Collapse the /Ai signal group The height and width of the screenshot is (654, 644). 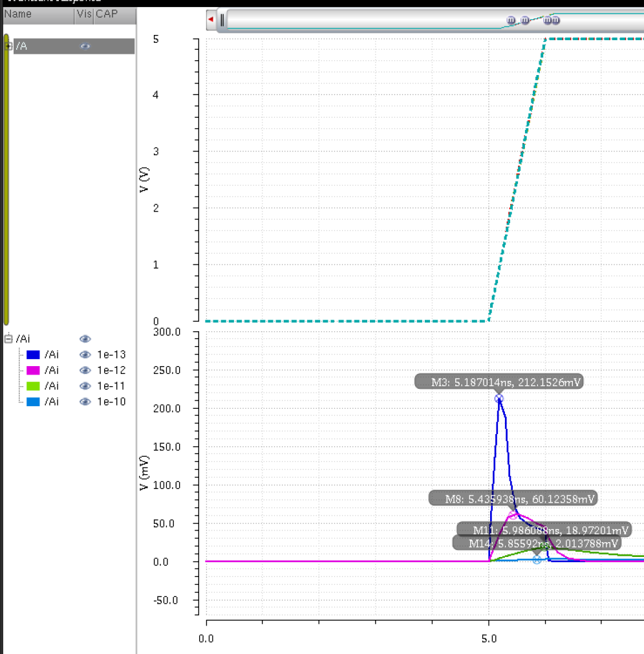[8, 338]
